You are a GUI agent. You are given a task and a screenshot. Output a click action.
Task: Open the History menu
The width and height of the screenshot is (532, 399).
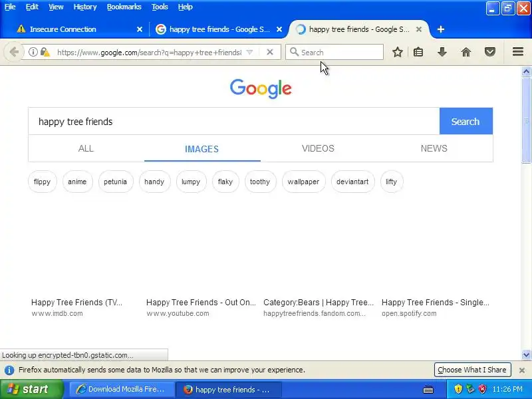coord(85,7)
